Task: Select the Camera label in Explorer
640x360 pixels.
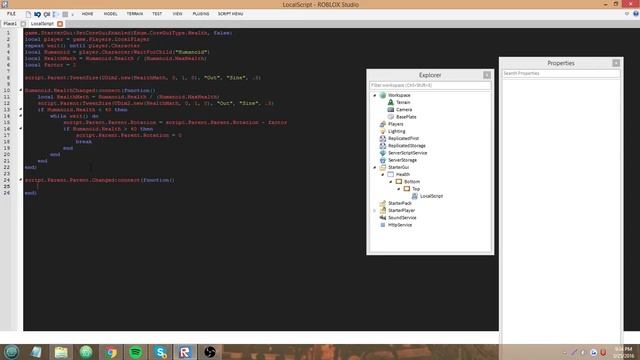Action: [x=404, y=110]
